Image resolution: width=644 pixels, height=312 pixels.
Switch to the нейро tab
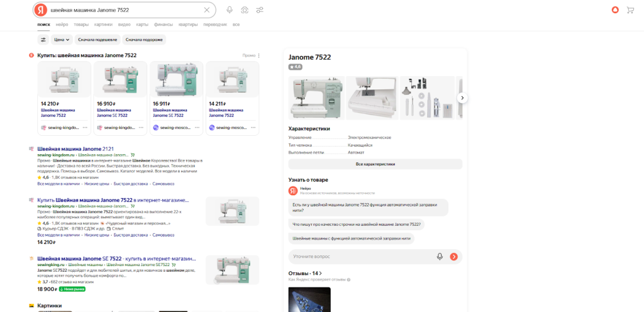point(62,25)
